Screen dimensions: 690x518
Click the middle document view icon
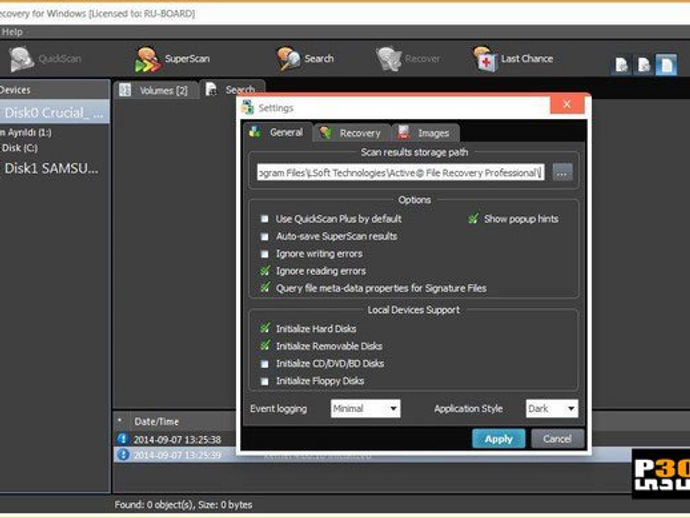coord(644,66)
